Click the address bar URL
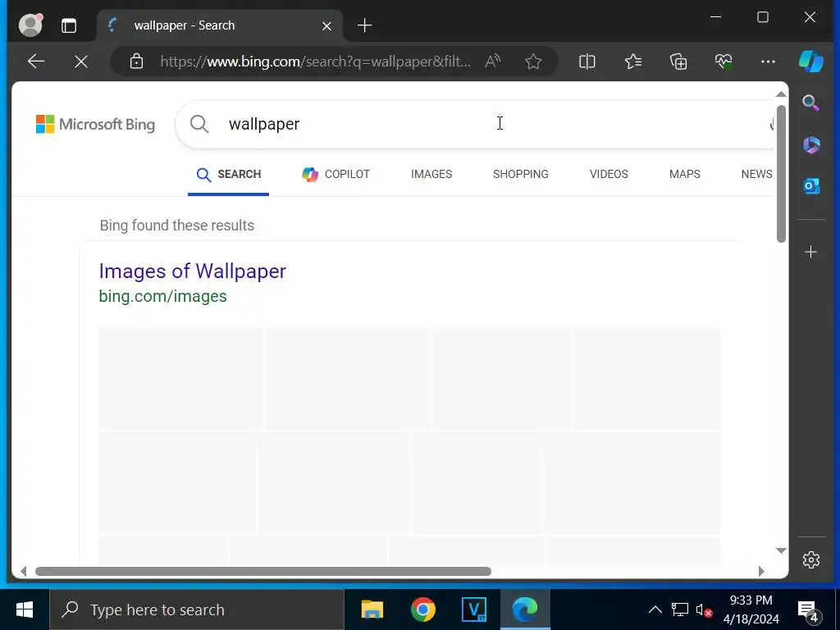Image resolution: width=840 pixels, height=630 pixels. click(316, 62)
